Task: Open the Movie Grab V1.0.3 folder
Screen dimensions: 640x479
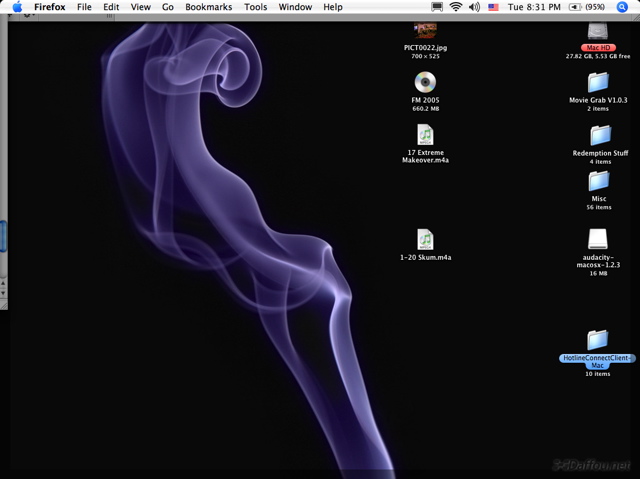Action: [x=598, y=83]
